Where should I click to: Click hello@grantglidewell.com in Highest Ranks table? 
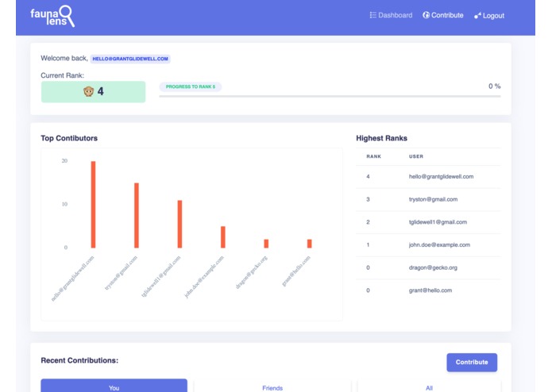(441, 176)
